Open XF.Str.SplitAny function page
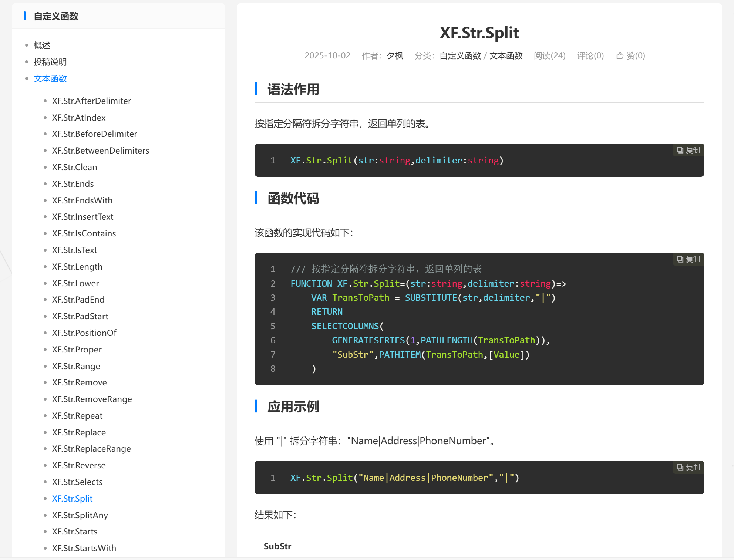734x560 pixels. point(80,515)
